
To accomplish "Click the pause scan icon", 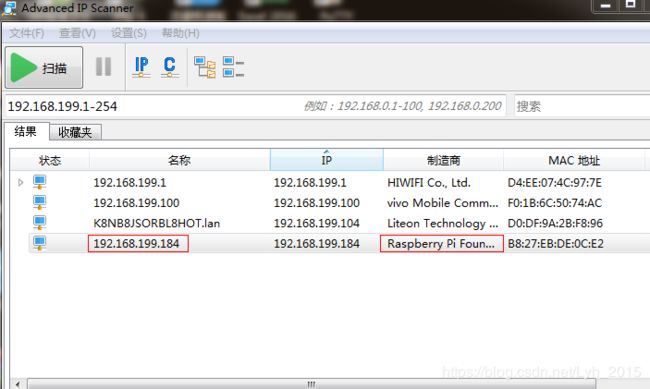I will (x=103, y=67).
